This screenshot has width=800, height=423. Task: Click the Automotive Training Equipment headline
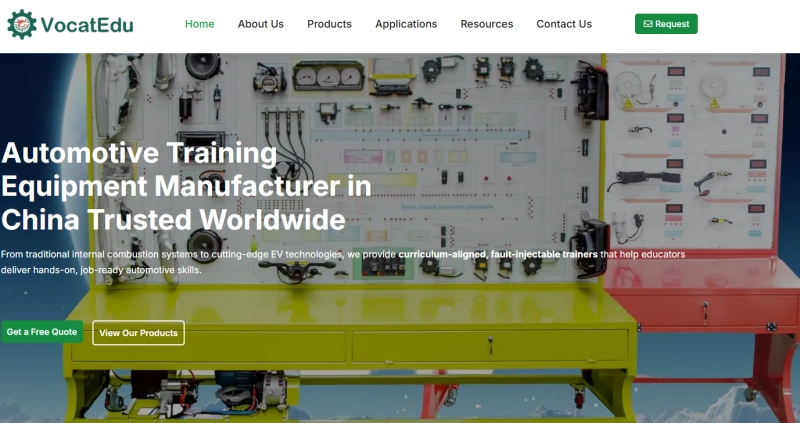tap(186, 186)
